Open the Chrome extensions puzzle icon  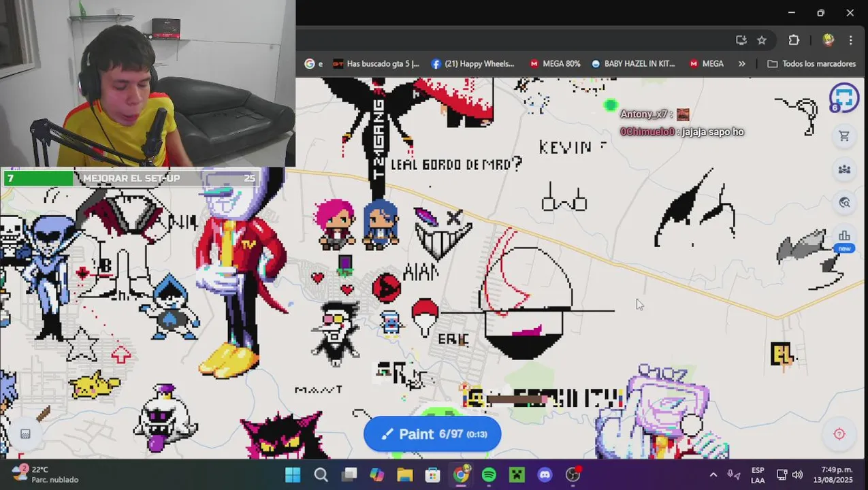click(x=794, y=40)
